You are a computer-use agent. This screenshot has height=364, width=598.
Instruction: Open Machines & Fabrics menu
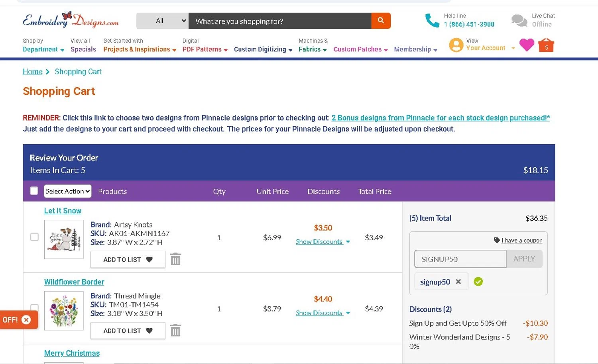313,45
